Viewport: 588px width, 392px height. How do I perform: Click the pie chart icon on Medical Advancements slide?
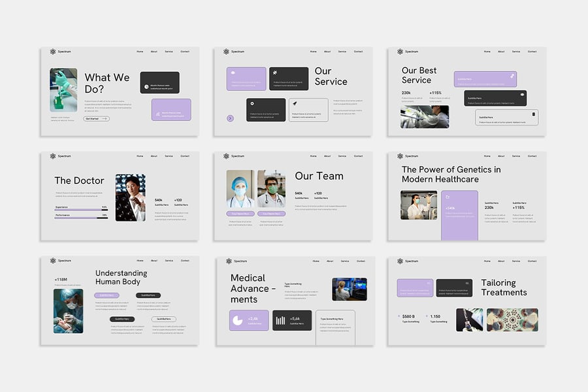click(x=237, y=320)
